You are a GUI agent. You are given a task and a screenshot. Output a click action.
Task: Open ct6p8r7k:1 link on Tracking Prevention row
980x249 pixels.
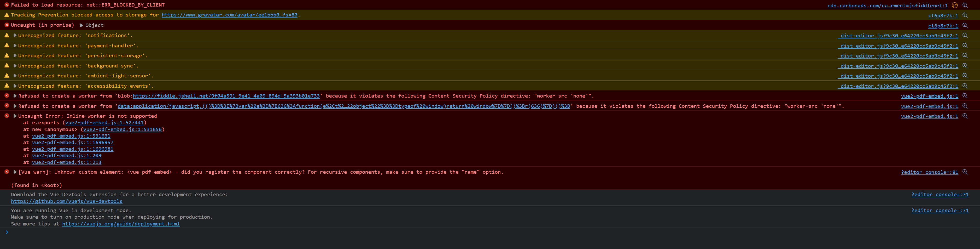pyautogui.click(x=943, y=16)
